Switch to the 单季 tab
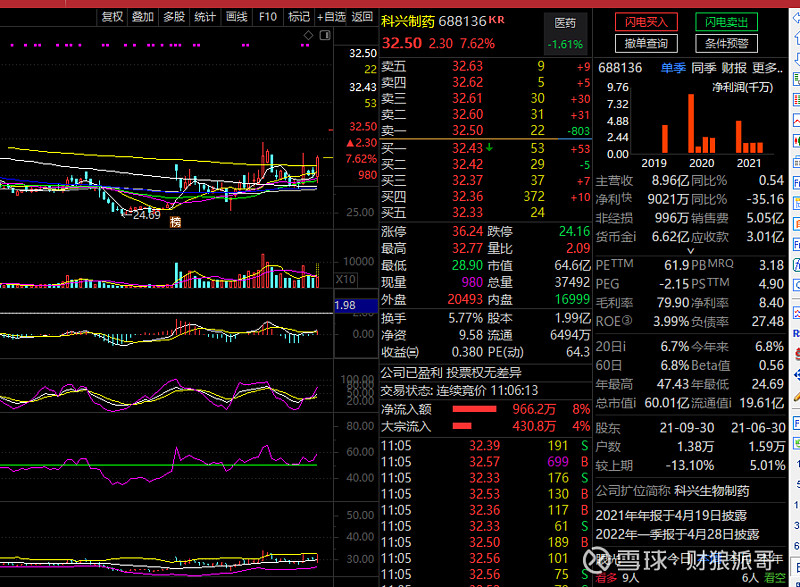Viewport: 800px width, 587px height. (673, 68)
